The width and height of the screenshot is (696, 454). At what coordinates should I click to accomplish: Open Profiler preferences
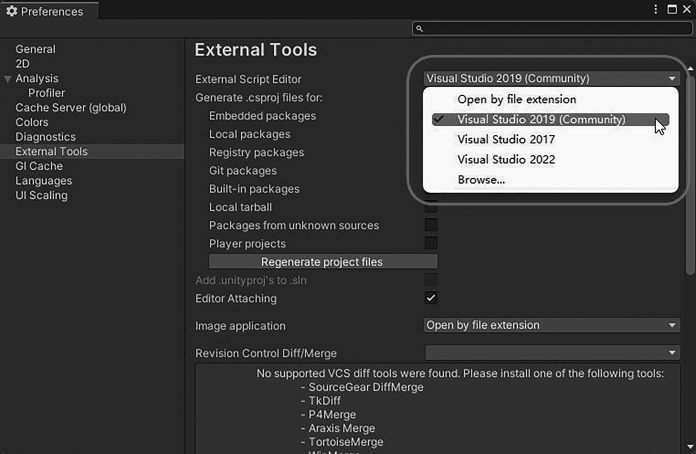point(46,93)
